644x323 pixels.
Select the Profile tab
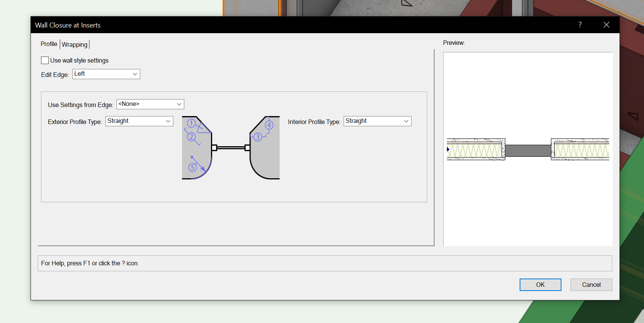tap(49, 44)
